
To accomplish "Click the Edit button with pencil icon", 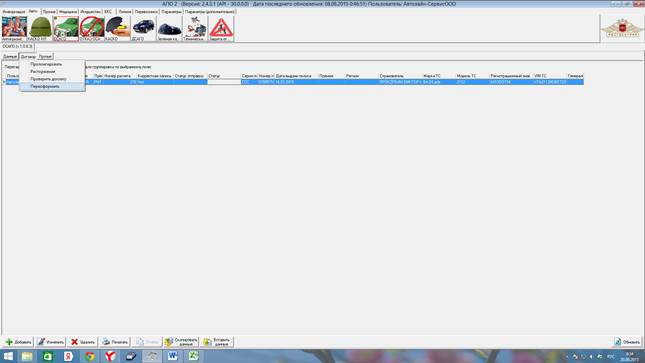I will pos(50,342).
